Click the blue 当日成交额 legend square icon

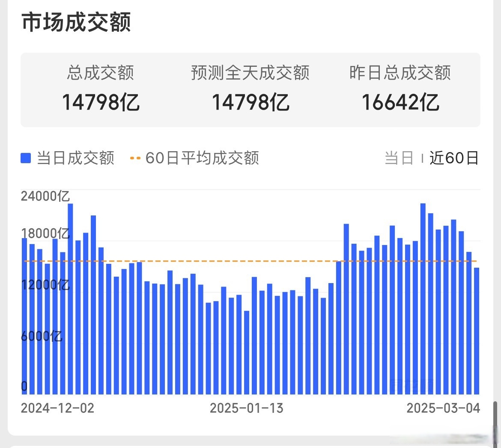(25, 158)
